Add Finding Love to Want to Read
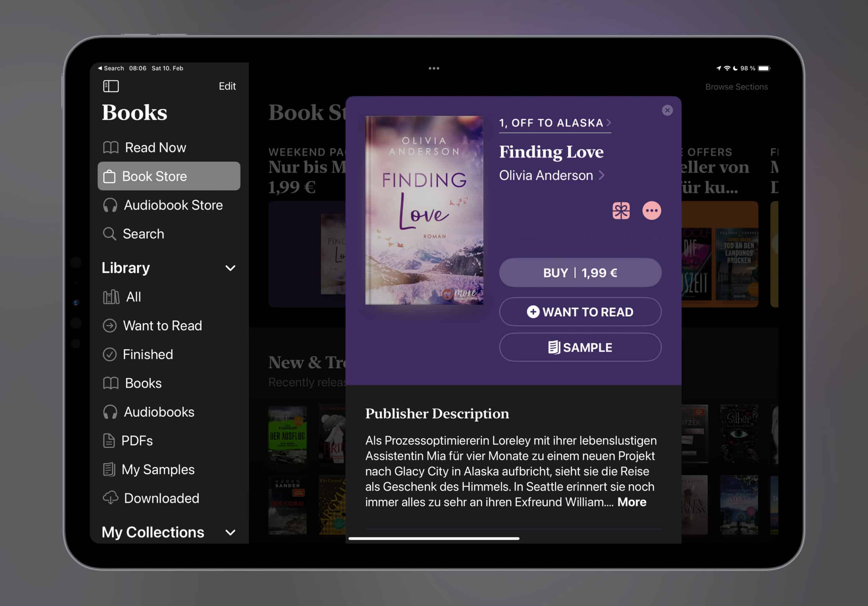The image size is (868, 606). tap(580, 312)
